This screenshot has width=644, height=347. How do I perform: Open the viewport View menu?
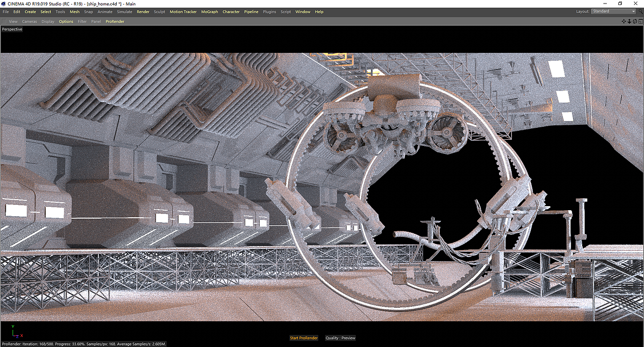pyautogui.click(x=13, y=22)
